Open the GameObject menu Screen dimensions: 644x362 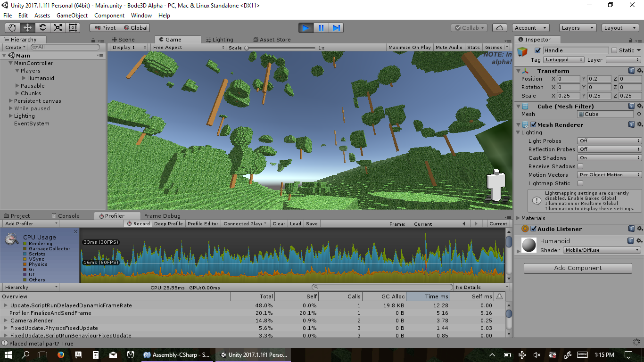coord(72,16)
